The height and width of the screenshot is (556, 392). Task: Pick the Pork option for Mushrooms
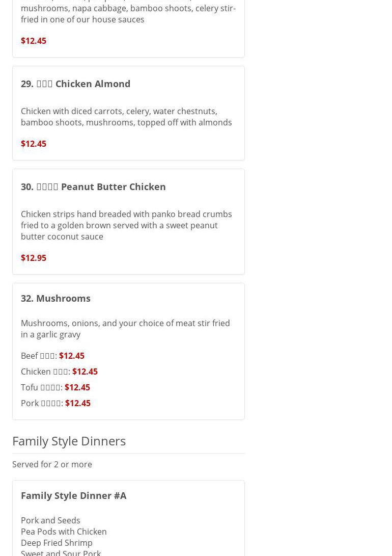(x=55, y=403)
